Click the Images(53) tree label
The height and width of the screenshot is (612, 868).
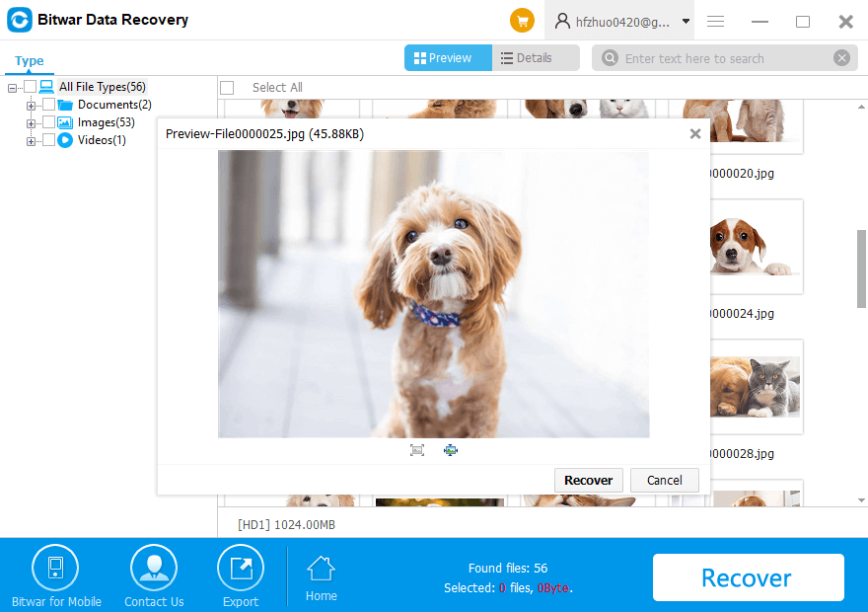click(107, 122)
